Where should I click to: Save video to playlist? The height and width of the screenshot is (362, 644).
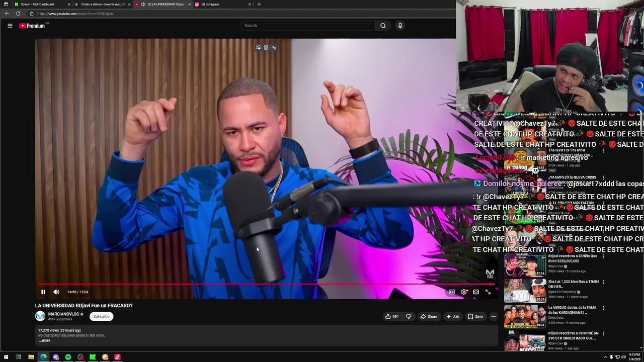tap(475, 316)
